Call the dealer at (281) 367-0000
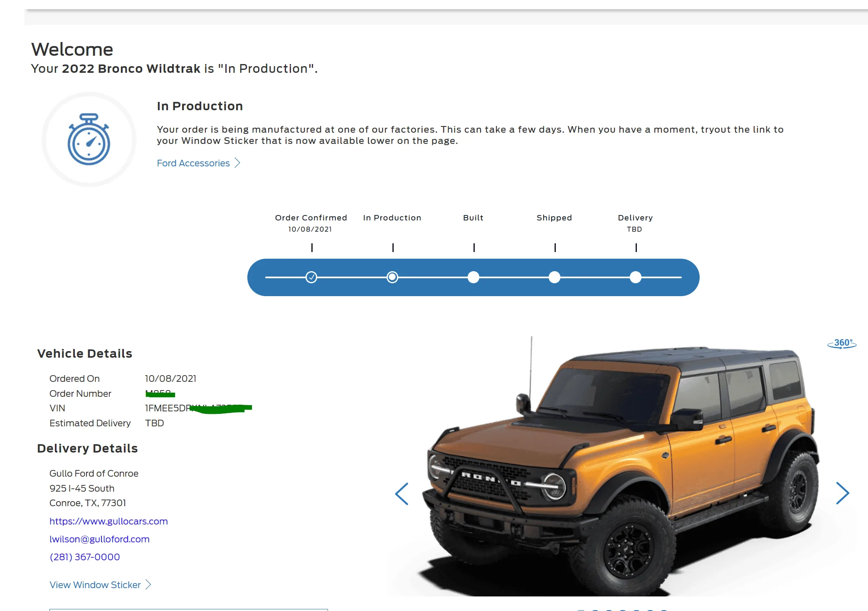 click(85, 557)
